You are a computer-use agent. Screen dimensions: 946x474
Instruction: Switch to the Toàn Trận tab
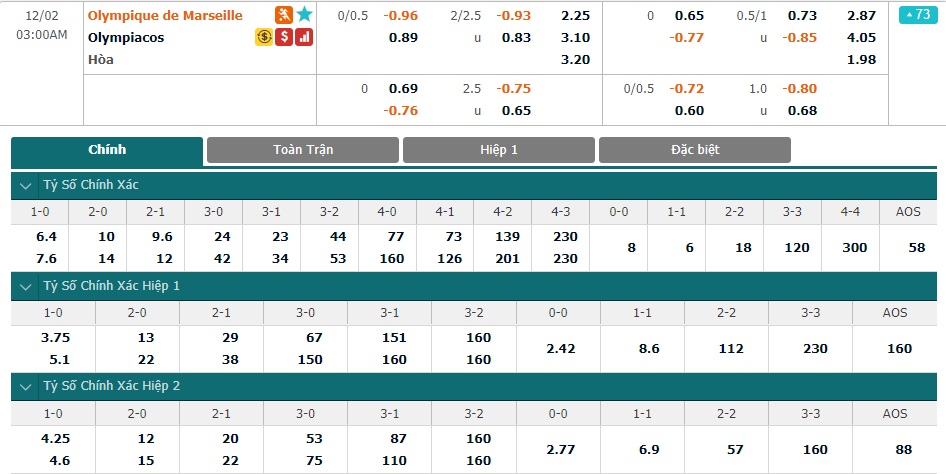[x=303, y=150]
